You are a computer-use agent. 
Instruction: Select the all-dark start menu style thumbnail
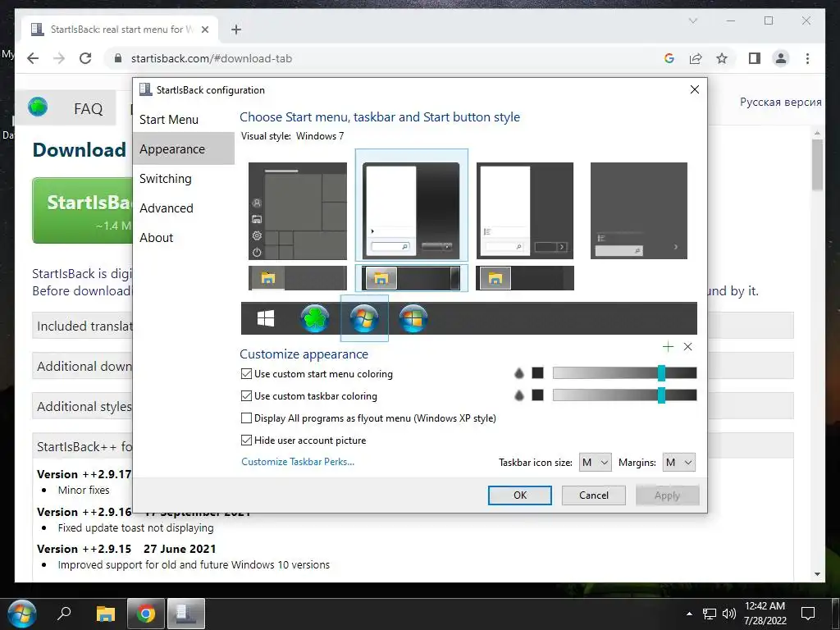pyautogui.click(x=638, y=211)
